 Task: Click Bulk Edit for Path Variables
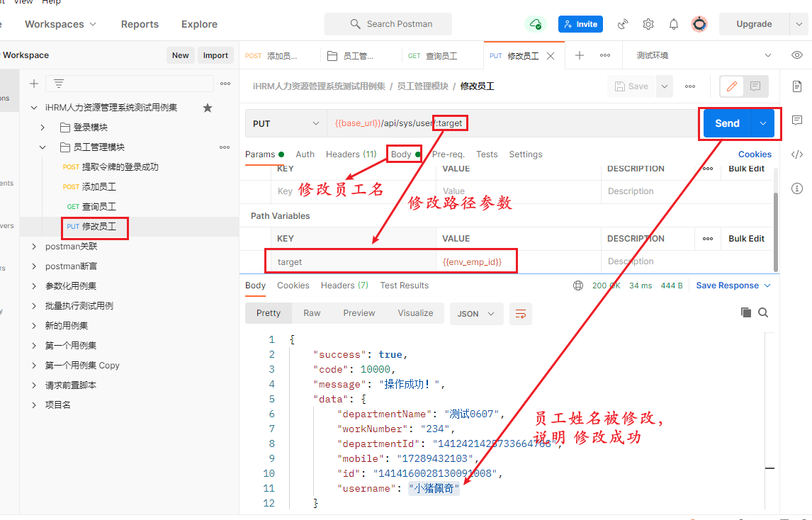coord(746,239)
